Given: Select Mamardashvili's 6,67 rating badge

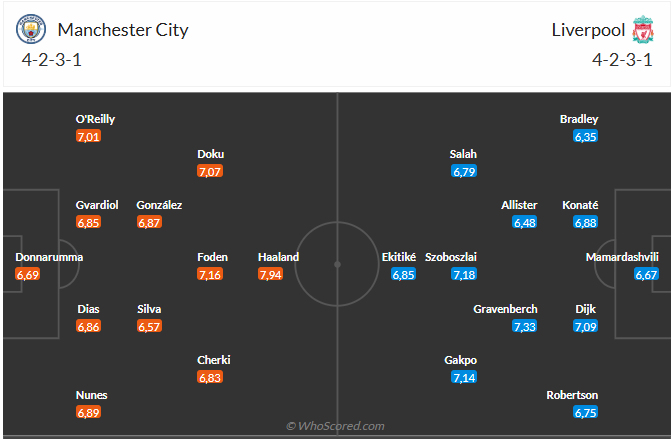Looking at the screenshot, I should tap(646, 274).
